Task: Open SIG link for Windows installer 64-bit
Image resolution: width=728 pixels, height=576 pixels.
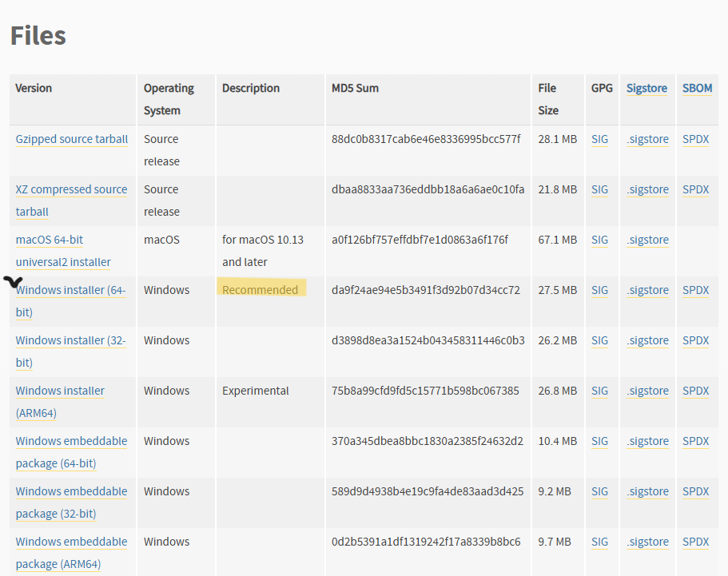Action: tap(599, 290)
